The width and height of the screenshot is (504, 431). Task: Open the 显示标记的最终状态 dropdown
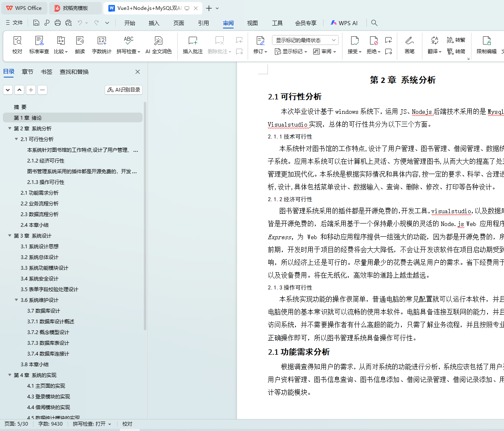[x=305, y=40]
